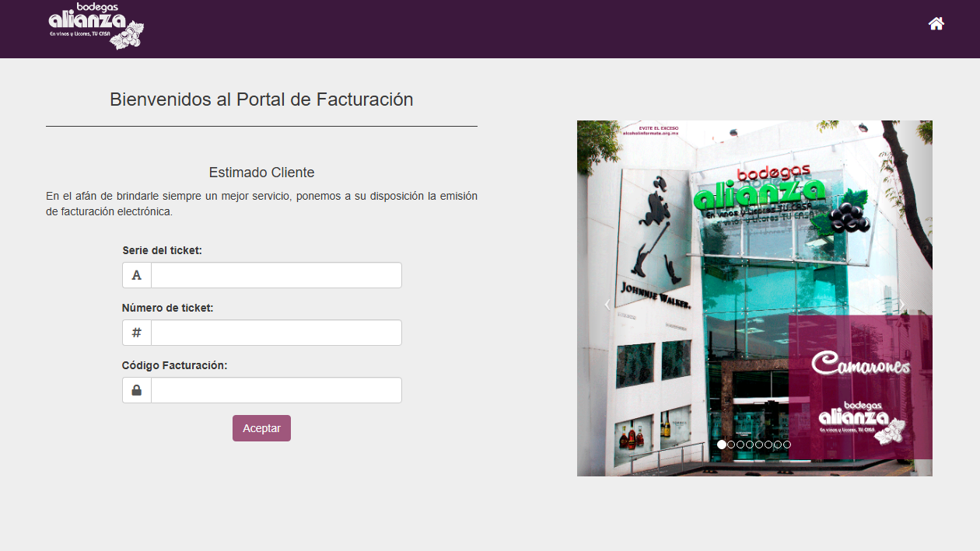The height and width of the screenshot is (551, 980).
Task: Click the hash icon beside ticket number
Action: pyautogui.click(x=137, y=333)
